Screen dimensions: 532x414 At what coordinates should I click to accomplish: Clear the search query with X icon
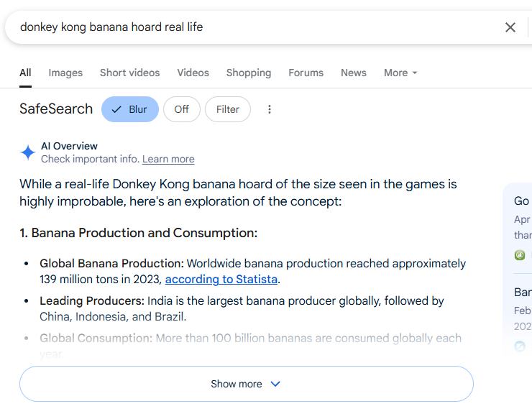(x=510, y=27)
